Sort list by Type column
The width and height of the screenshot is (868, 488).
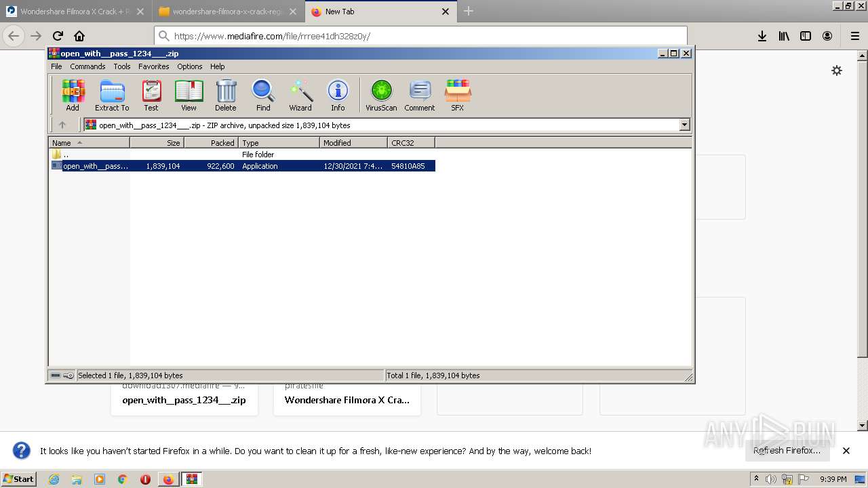tap(279, 142)
